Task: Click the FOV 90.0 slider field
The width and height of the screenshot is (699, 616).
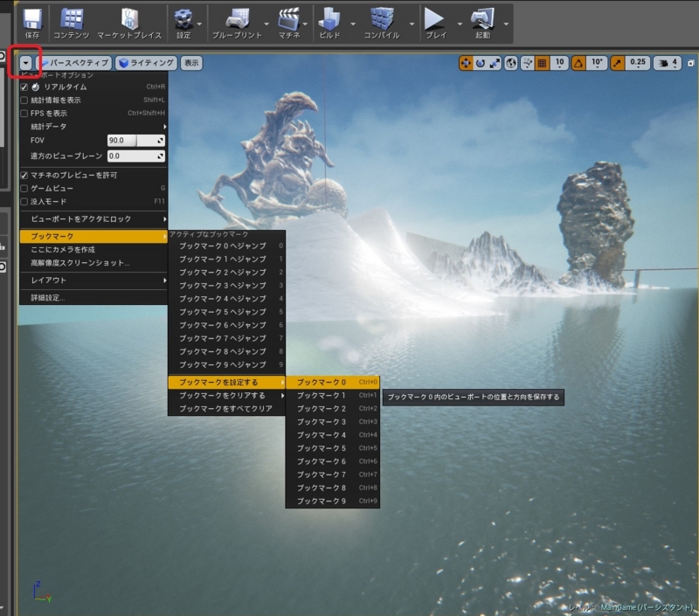Action: (136, 141)
